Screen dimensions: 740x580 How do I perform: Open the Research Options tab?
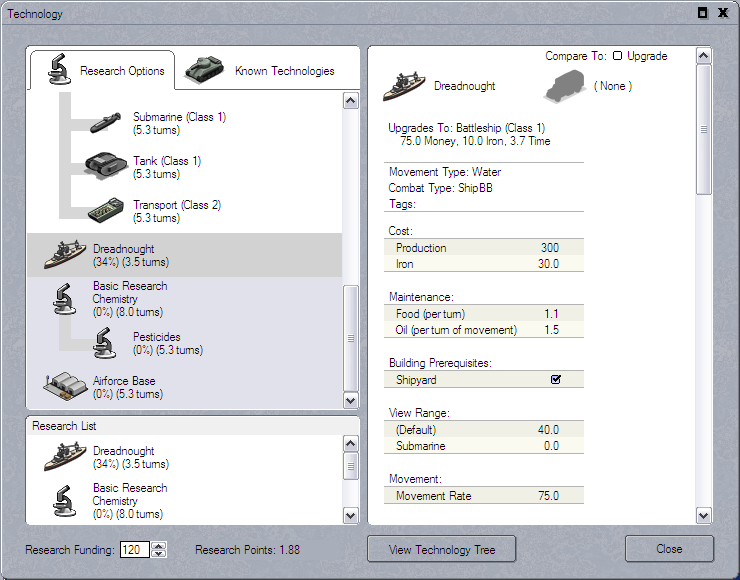pos(103,71)
